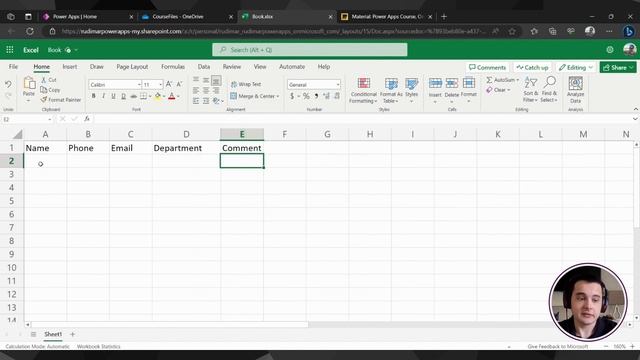Toggle Strikethrough formatting
This screenshot has height=360, width=640.
click(x=133, y=96)
